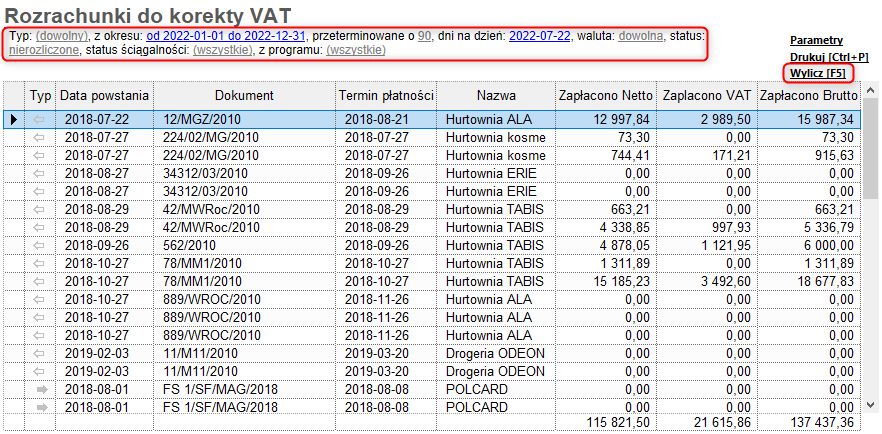Click net amount 4 338,85
This screenshot has width=882, height=434.
[x=625, y=227]
